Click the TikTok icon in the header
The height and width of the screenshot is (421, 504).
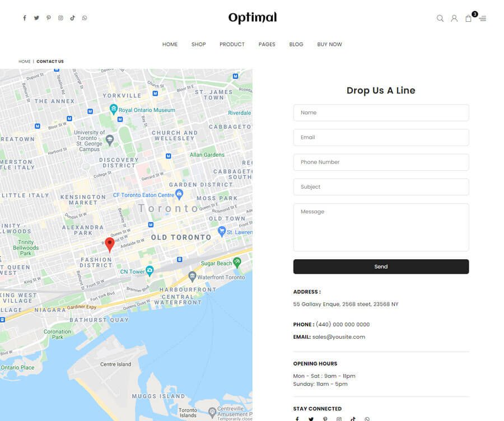click(72, 18)
